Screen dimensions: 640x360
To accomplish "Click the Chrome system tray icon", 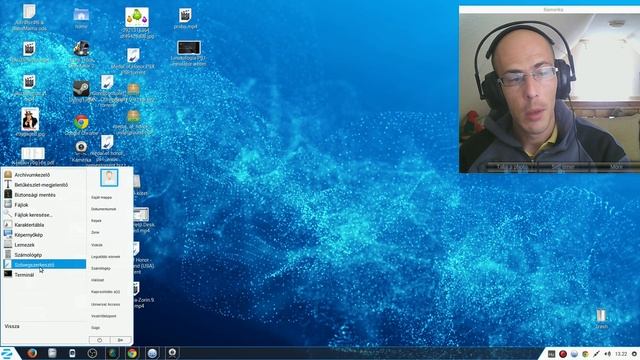I will [x=585, y=354].
